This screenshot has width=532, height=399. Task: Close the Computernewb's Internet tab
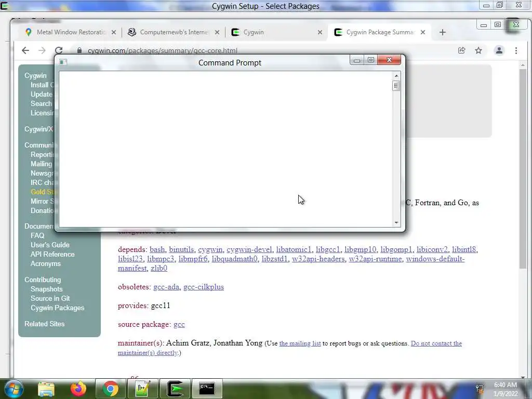pos(217,32)
